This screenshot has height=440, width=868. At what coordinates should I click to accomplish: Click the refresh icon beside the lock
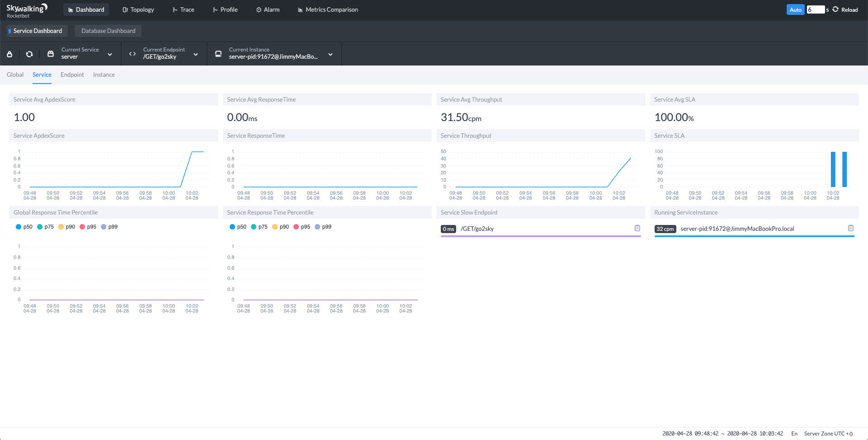pos(29,54)
